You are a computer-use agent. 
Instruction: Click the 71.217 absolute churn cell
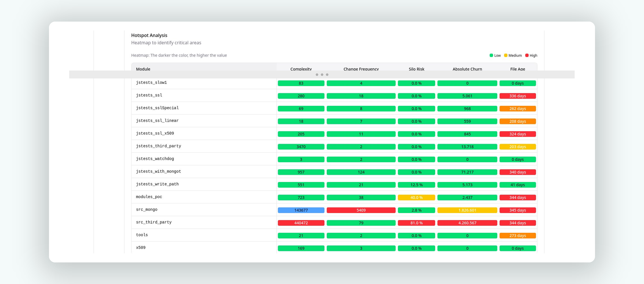pos(467,172)
